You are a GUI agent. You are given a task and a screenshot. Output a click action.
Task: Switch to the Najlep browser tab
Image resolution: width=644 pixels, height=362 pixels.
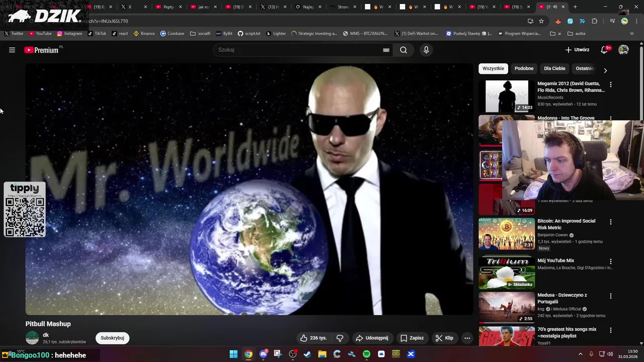point(308,7)
